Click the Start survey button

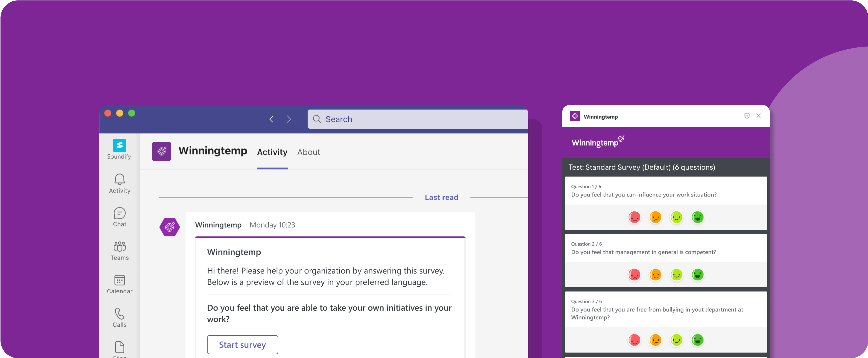(242, 344)
